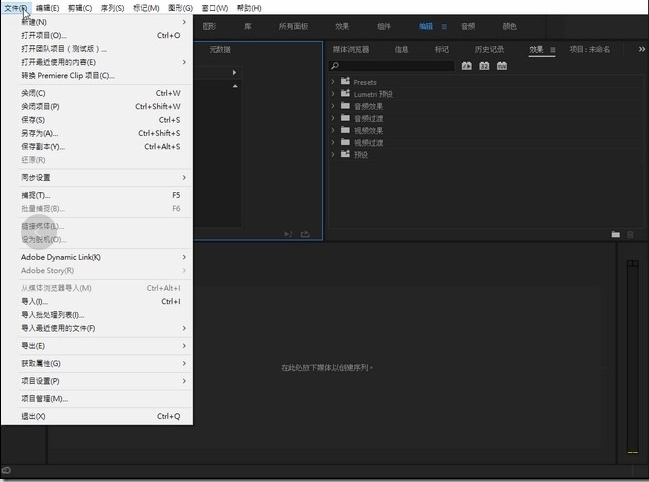The width and height of the screenshot is (649, 482).
Task: Switch to the 历史记录 tab
Action: click(489, 48)
